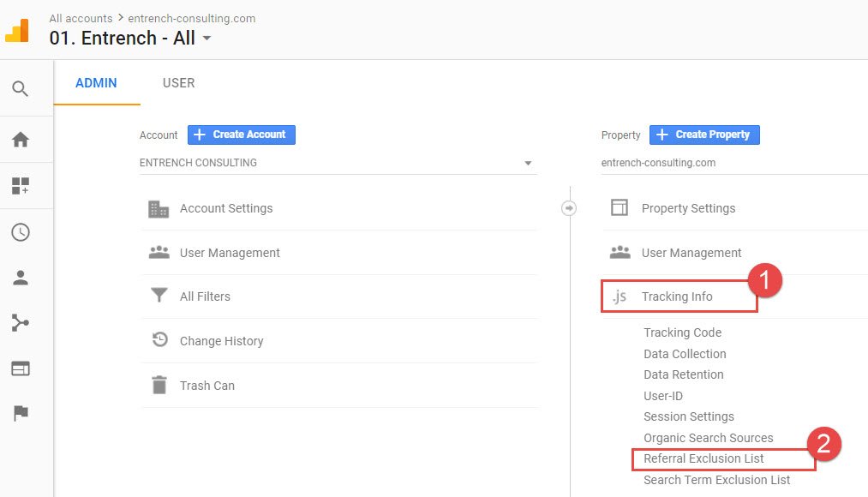Open Account Settings
Screen dimensions: 868x497
pyautogui.click(x=226, y=208)
